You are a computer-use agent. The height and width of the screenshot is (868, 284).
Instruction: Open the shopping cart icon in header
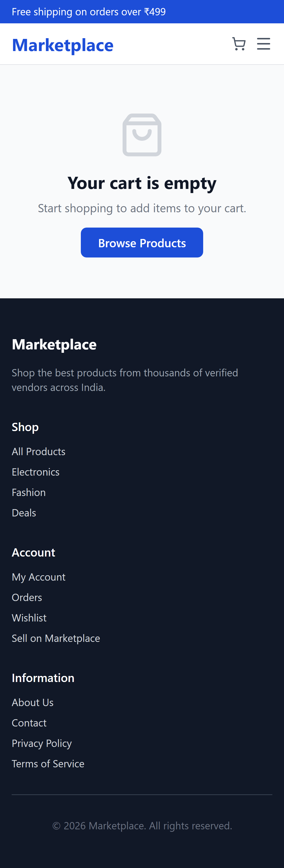(239, 44)
